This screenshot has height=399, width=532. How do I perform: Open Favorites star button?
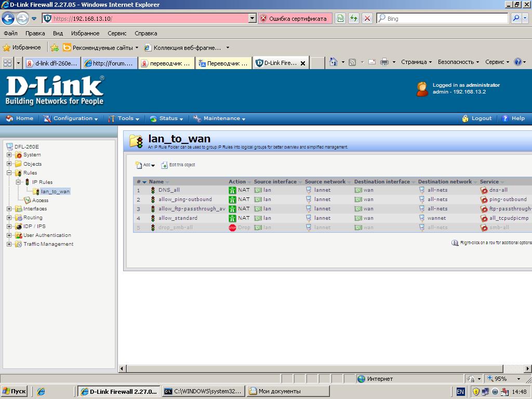click(x=22, y=47)
